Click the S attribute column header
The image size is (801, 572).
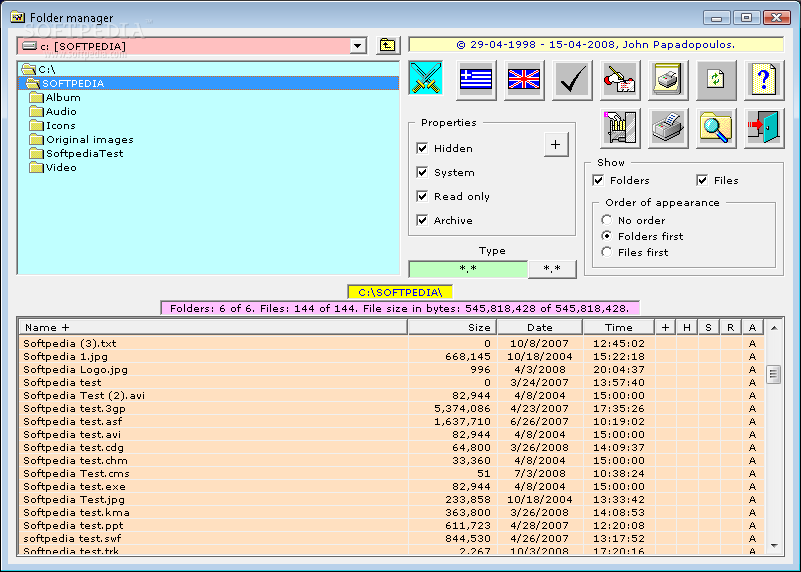[x=709, y=327]
